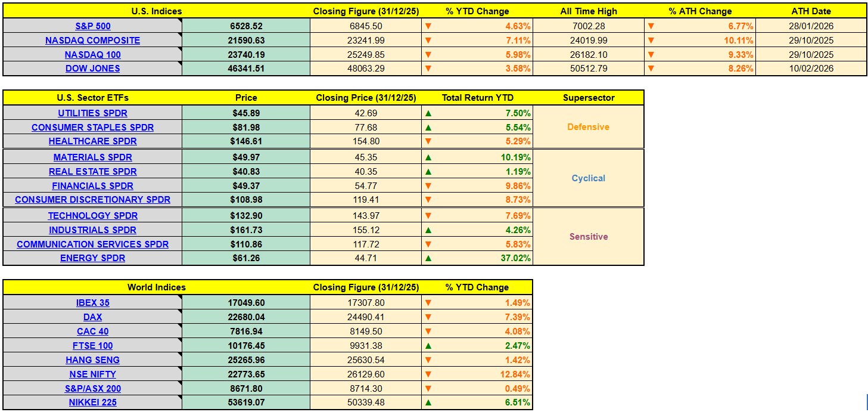Open the IBEX 35 link
The height and width of the screenshot is (412, 868).
coord(93,303)
